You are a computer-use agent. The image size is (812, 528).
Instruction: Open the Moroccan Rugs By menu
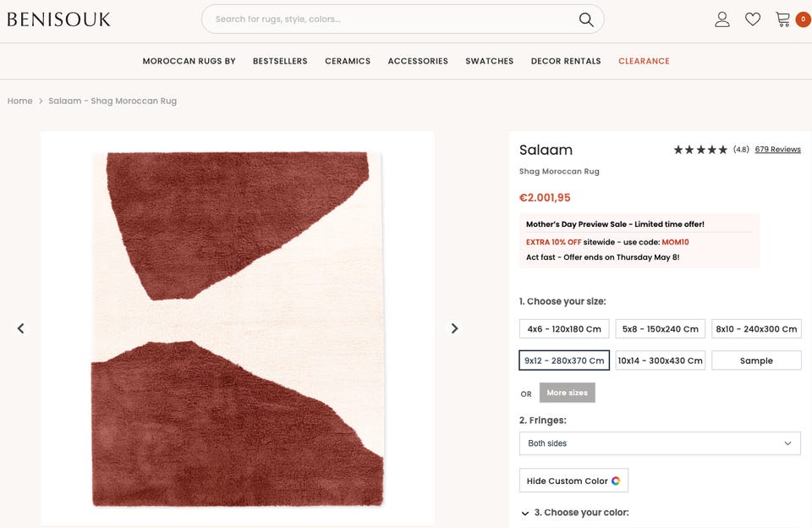[x=189, y=61]
